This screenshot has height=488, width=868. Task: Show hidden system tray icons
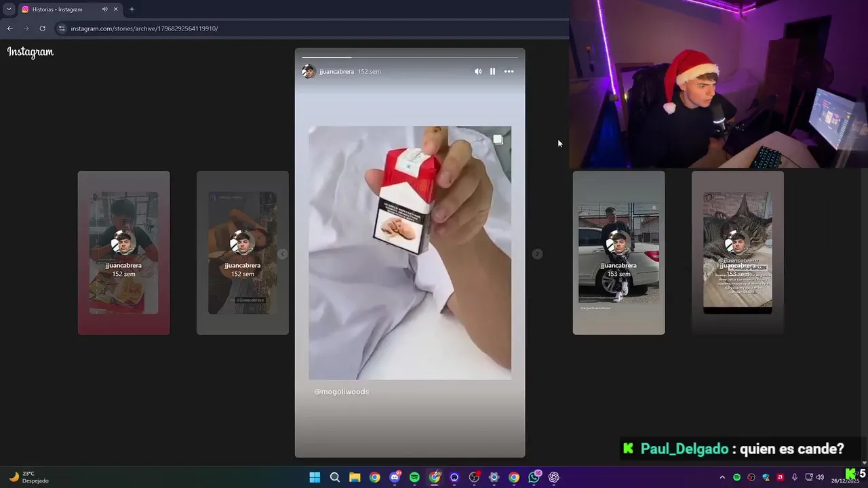(x=722, y=477)
